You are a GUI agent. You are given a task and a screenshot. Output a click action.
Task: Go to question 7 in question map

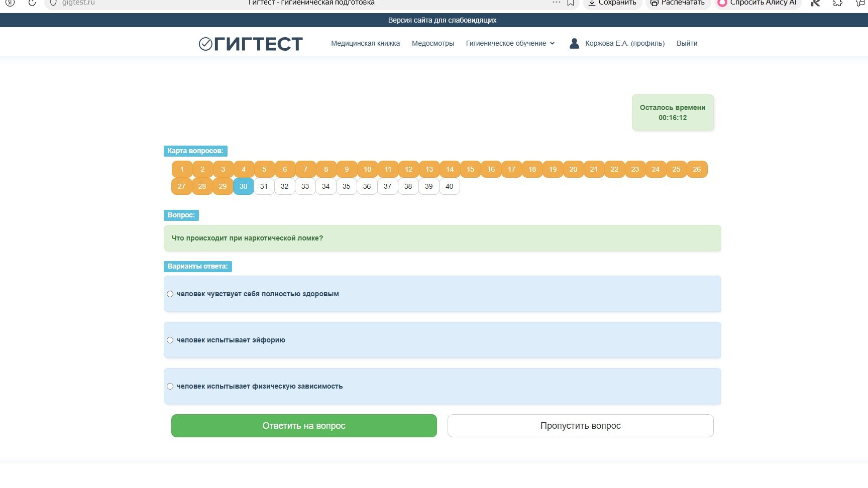tap(305, 169)
